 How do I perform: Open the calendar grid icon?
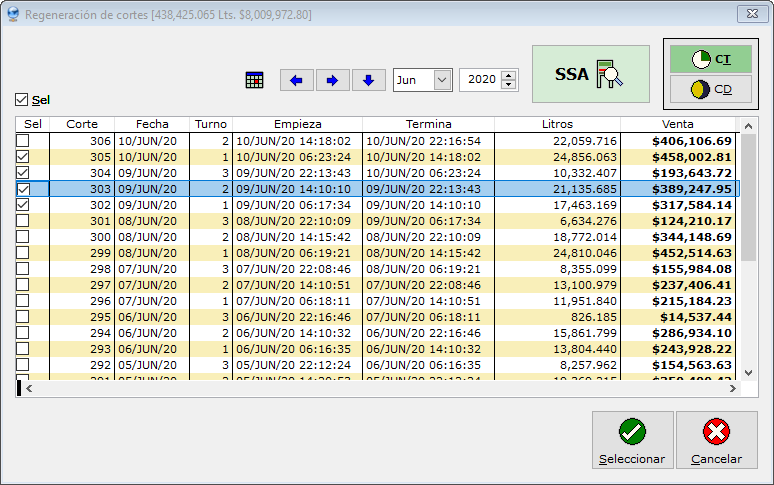(x=254, y=80)
